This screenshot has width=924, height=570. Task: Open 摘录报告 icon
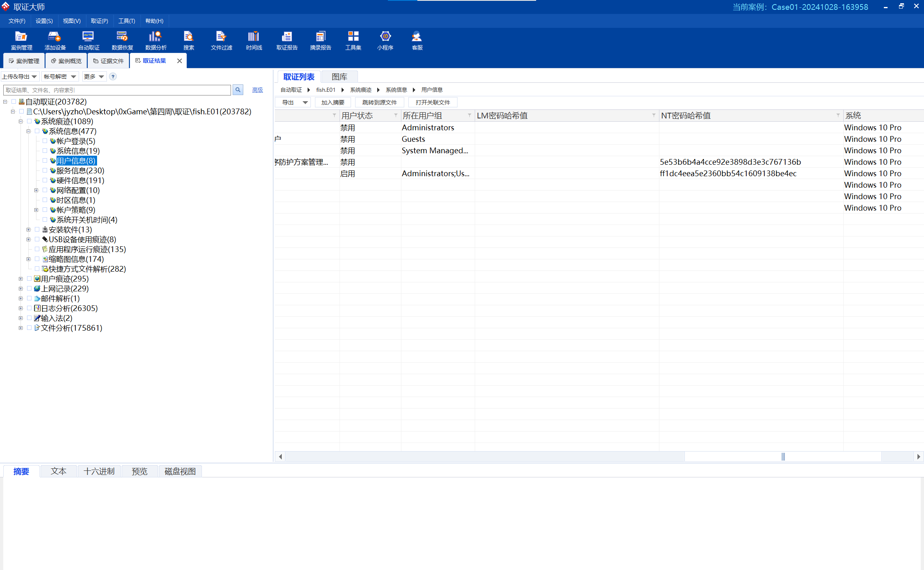click(x=320, y=41)
